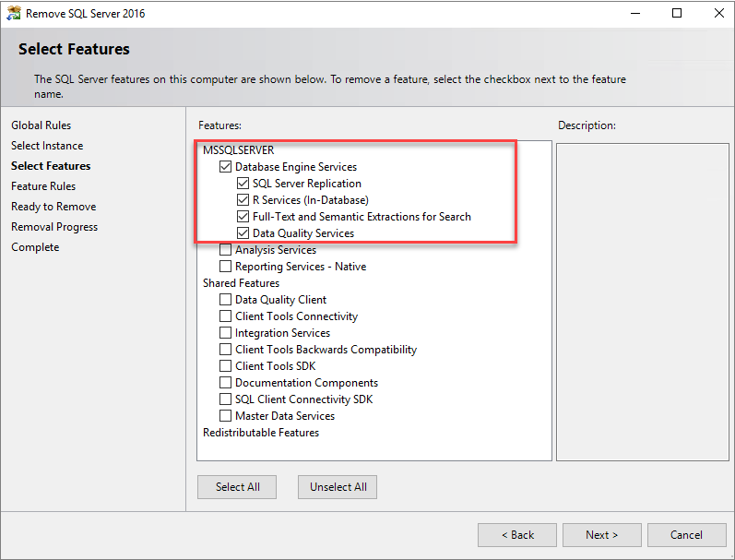Click the Unselect All button
Screen dimensions: 735x560
(338, 487)
